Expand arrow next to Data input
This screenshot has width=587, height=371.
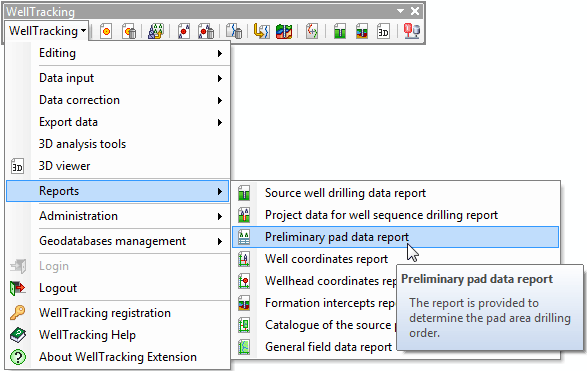(x=220, y=78)
